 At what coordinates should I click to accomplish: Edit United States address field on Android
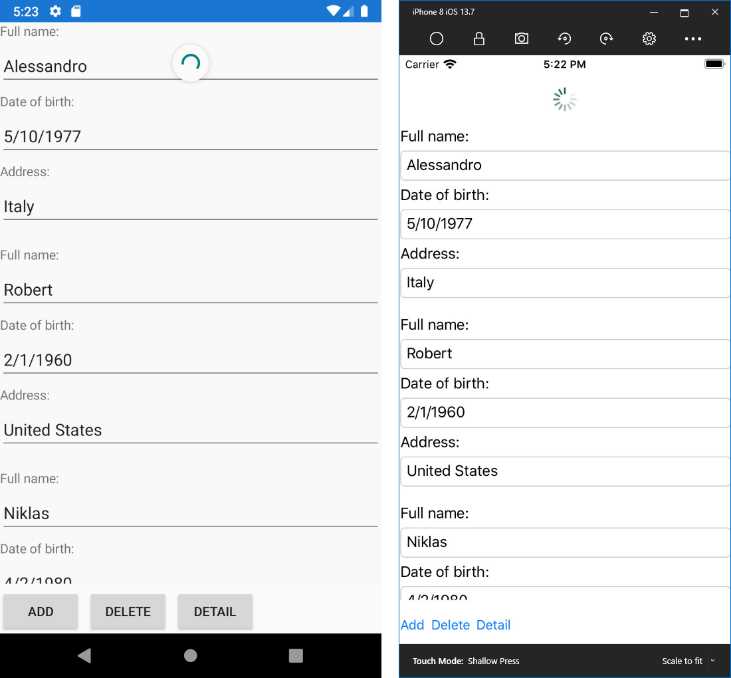point(190,429)
